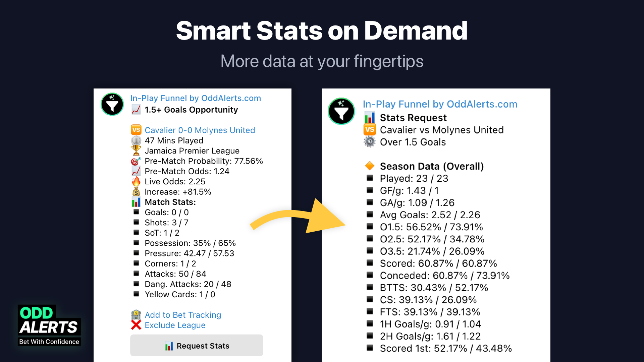The width and height of the screenshot is (644, 362).
Task: Click the dartboard icon beside Pre-Match Probability
Action: (x=136, y=161)
